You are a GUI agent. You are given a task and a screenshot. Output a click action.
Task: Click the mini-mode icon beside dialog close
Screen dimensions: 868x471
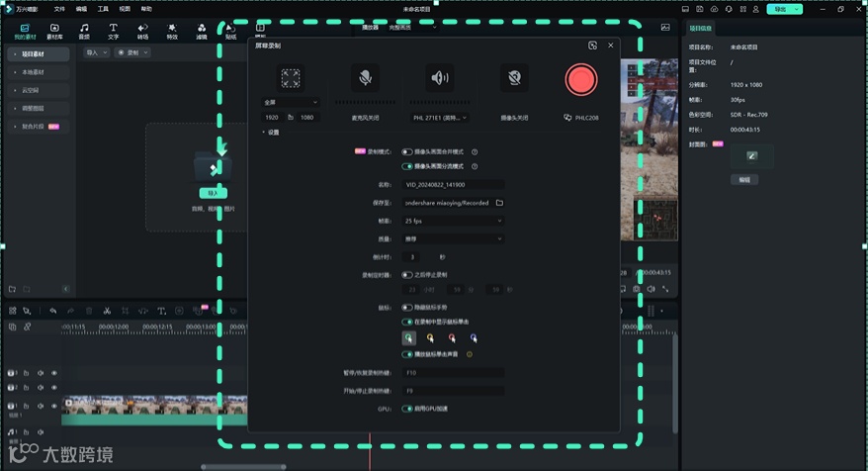[592, 46]
